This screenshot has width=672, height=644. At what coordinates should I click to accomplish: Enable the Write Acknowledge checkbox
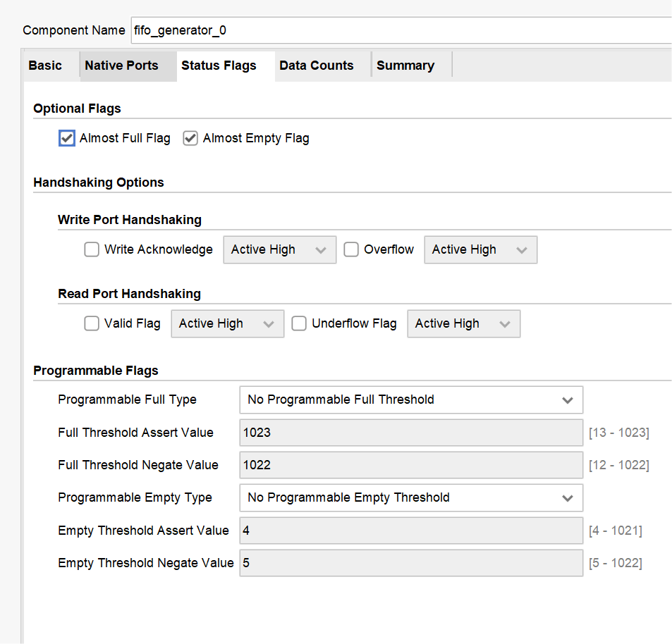91,249
